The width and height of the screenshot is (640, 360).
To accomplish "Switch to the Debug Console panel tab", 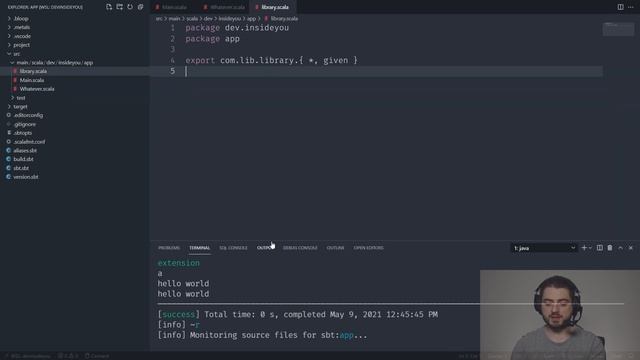I will click(300, 248).
